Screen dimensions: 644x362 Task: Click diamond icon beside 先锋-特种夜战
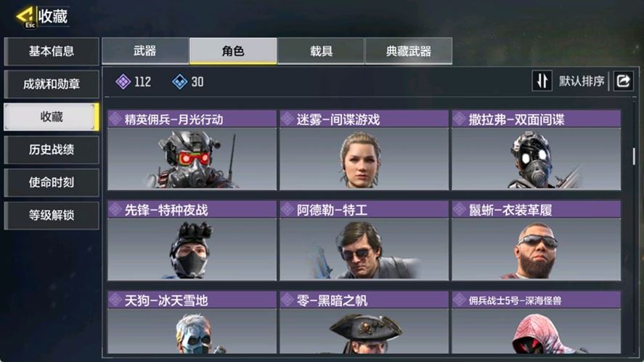tap(115, 210)
